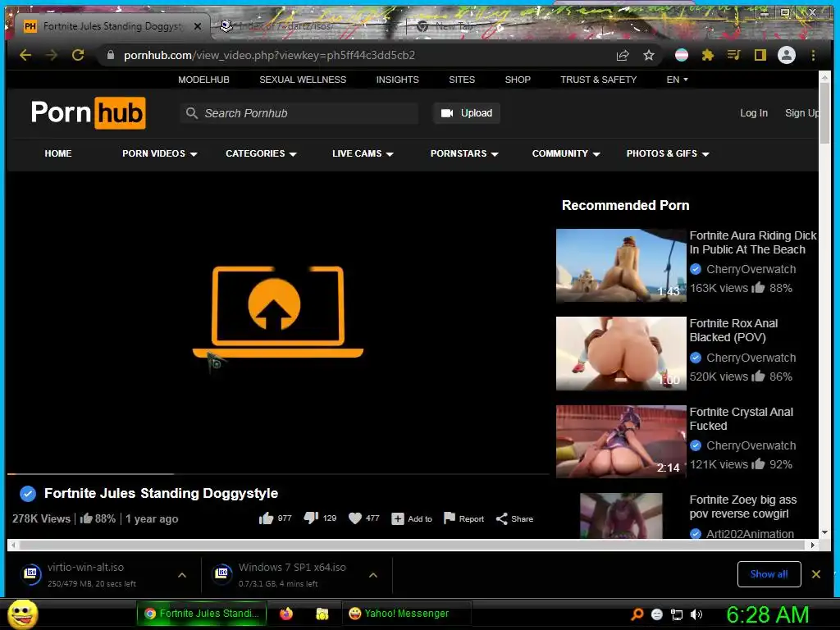Click the video progress bar under the player
The width and height of the screenshot is (840, 630).
point(278,474)
